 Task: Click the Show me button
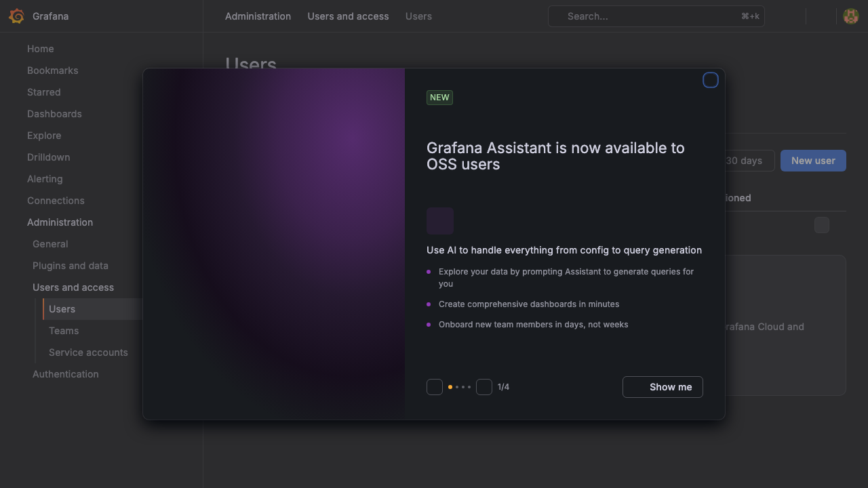(663, 387)
